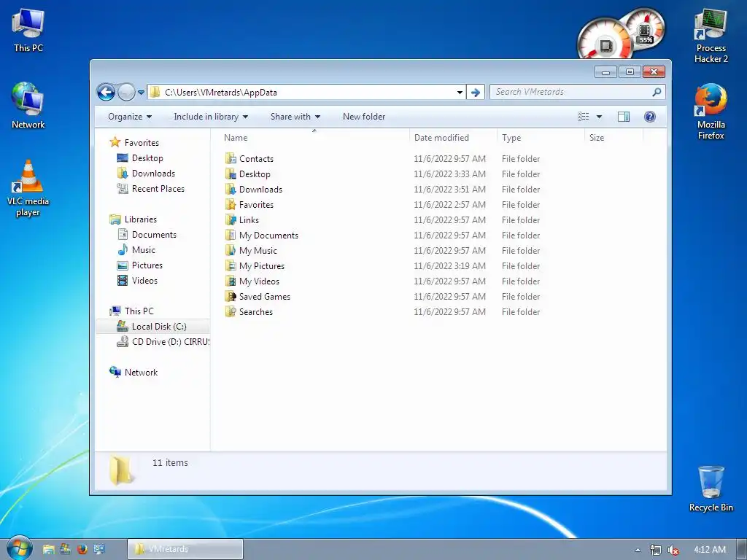This screenshot has height=560, width=747.
Task: Select Favorites in the navigation pane
Action: pos(134,142)
